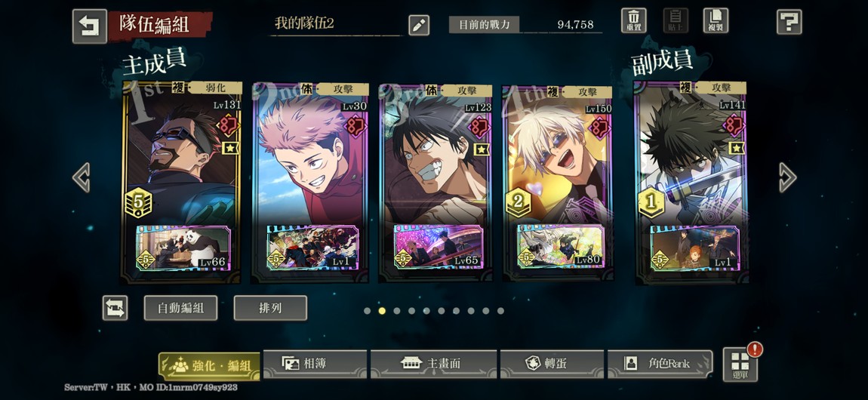Click the 自動編組 auto-organize button
Image resolution: width=868 pixels, height=400 pixels.
point(180,308)
